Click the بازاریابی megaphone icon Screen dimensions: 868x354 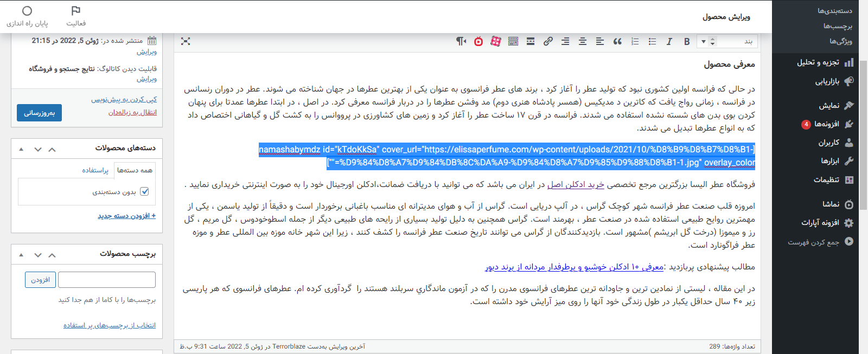(x=849, y=81)
